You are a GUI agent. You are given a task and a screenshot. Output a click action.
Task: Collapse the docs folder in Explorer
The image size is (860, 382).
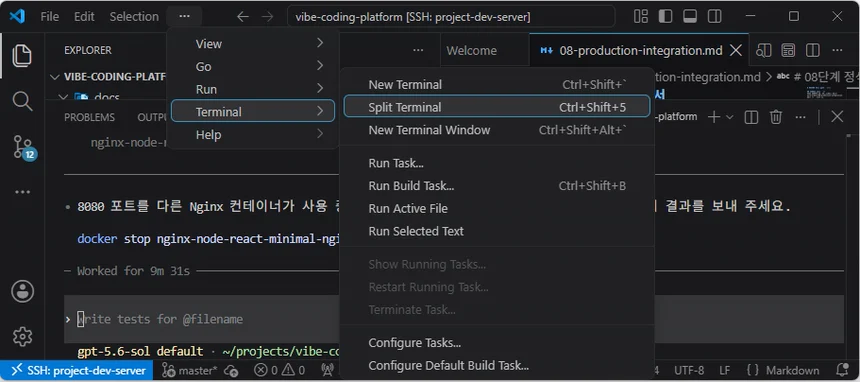(89, 97)
